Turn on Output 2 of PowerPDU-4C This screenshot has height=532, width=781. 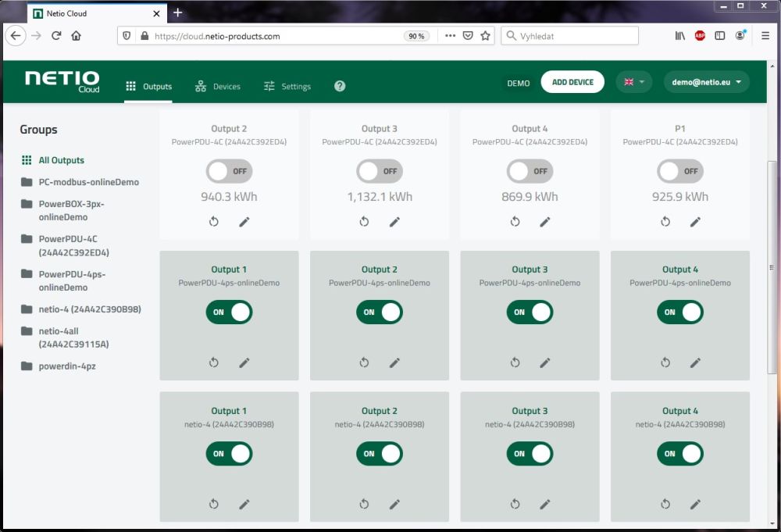click(229, 171)
